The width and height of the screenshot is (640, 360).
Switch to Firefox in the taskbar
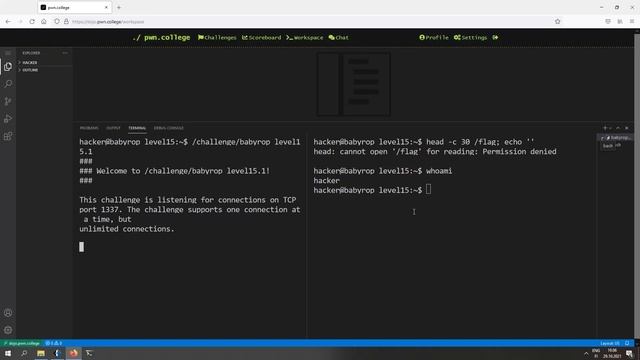[x=73, y=353]
